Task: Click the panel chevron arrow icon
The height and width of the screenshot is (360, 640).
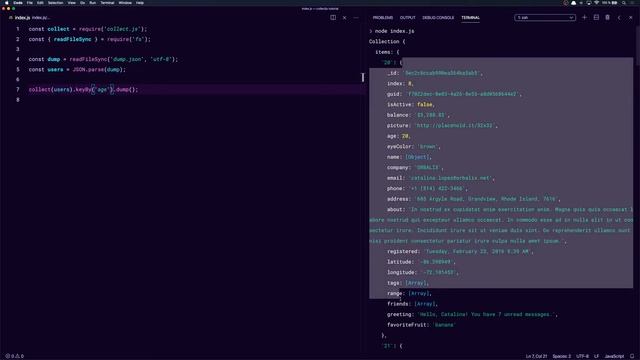Action: pos(619,18)
